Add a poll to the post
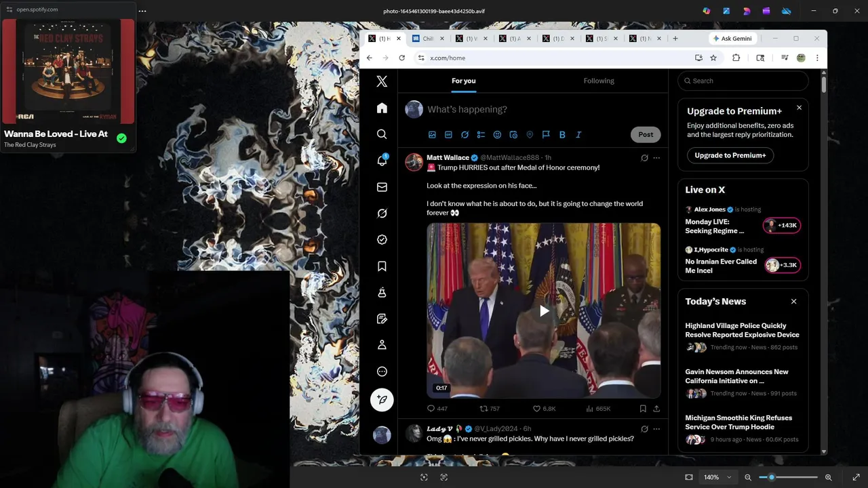Viewport: 868px width, 488px height. pos(481,135)
